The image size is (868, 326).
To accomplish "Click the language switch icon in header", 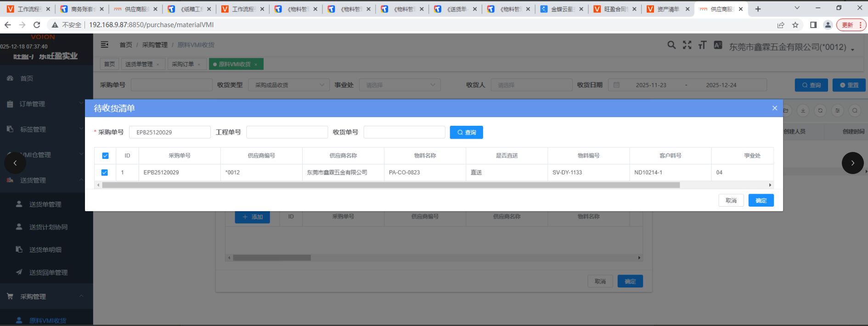I will tap(718, 45).
